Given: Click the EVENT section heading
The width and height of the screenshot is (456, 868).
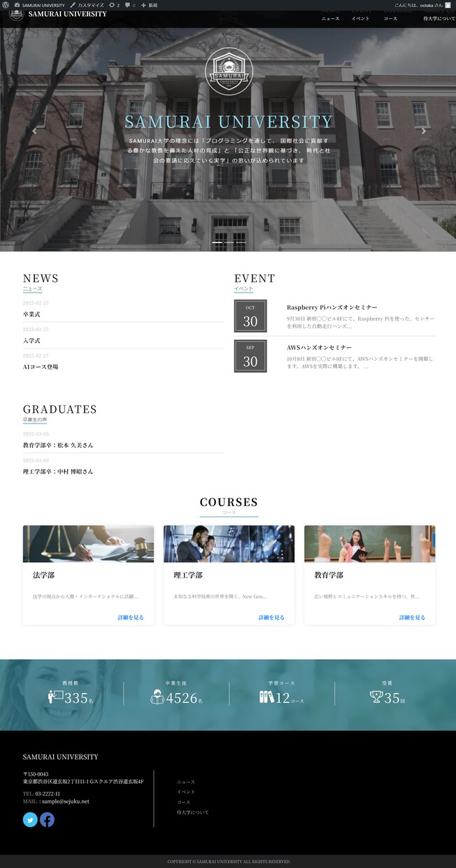Looking at the screenshot, I should (x=255, y=279).
